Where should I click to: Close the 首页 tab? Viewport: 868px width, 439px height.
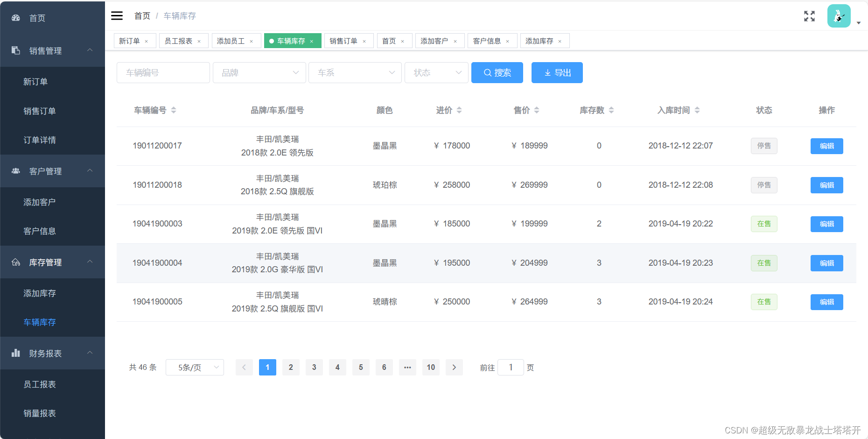(402, 41)
